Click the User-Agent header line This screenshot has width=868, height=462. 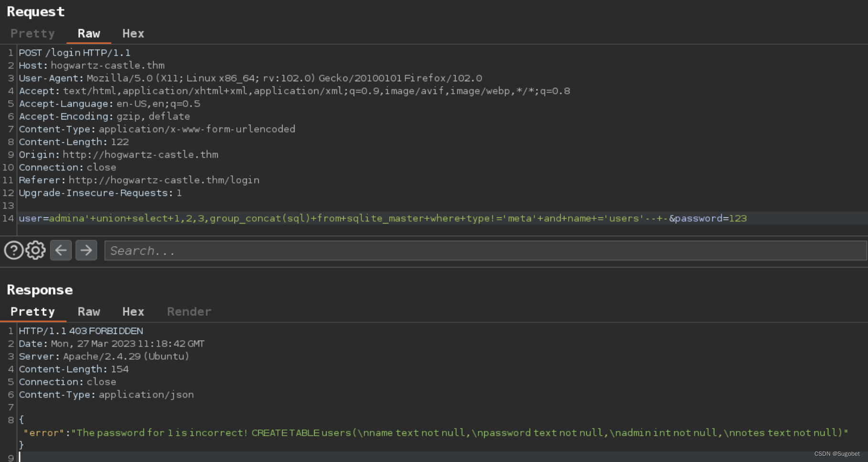(x=250, y=78)
